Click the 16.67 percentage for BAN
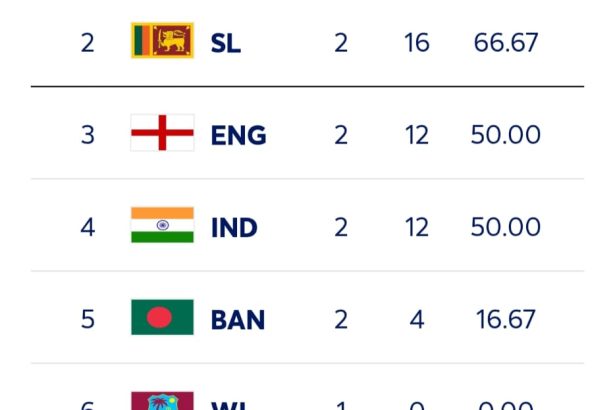The image size is (615, 410). click(506, 319)
